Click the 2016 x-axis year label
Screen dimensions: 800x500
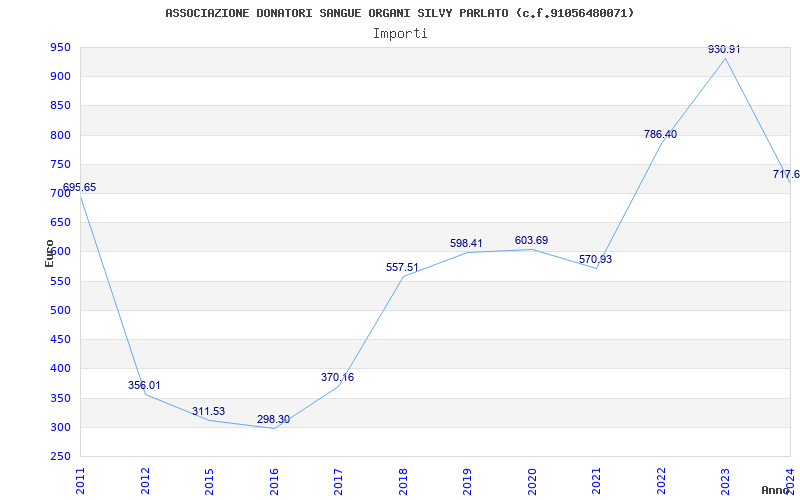[274, 481]
